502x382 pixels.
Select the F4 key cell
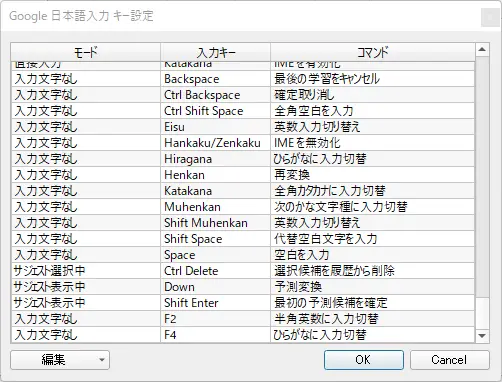click(215, 335)
